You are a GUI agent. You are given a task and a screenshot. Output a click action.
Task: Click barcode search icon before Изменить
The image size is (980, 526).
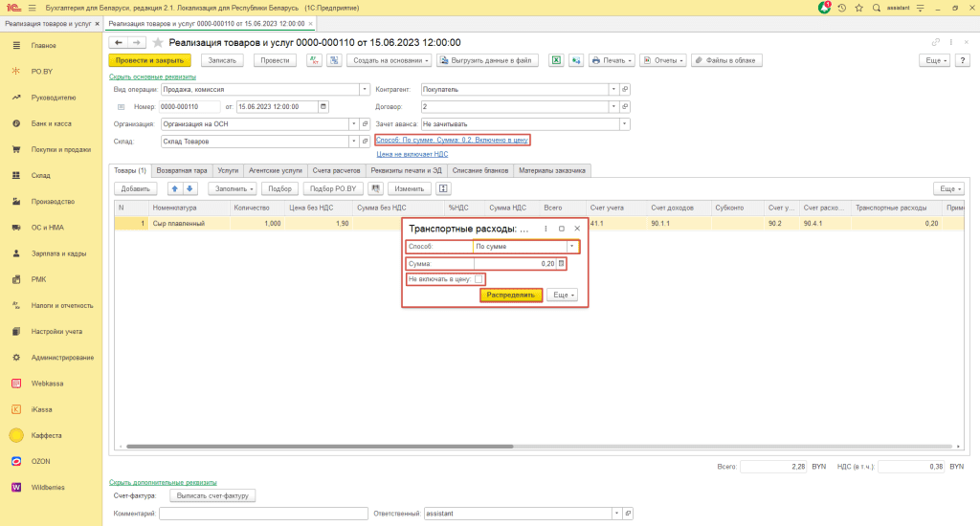375,188
